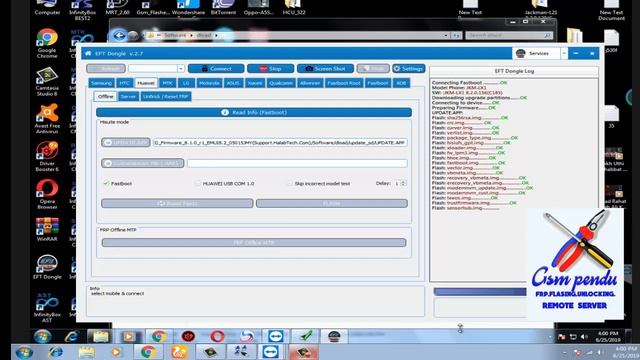Click the customization file browse button
The height and width of the screenshot is (360, 640).
click(142, 163)
